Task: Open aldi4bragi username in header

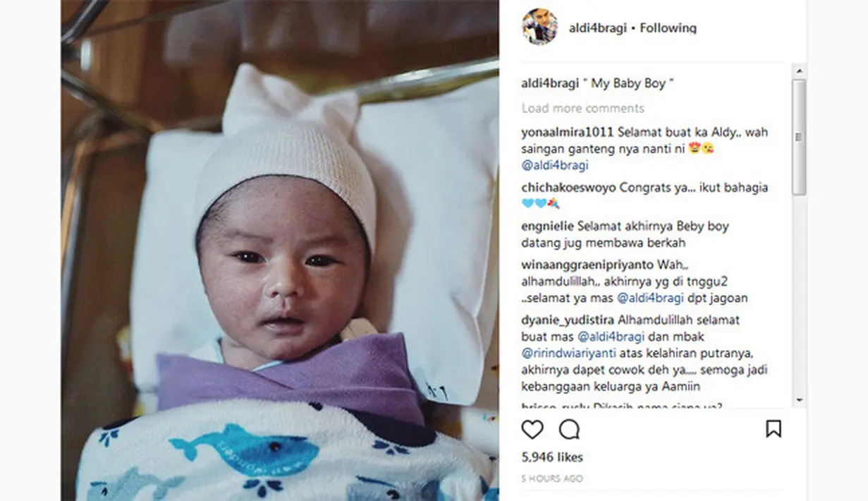Action: (598, 28)
